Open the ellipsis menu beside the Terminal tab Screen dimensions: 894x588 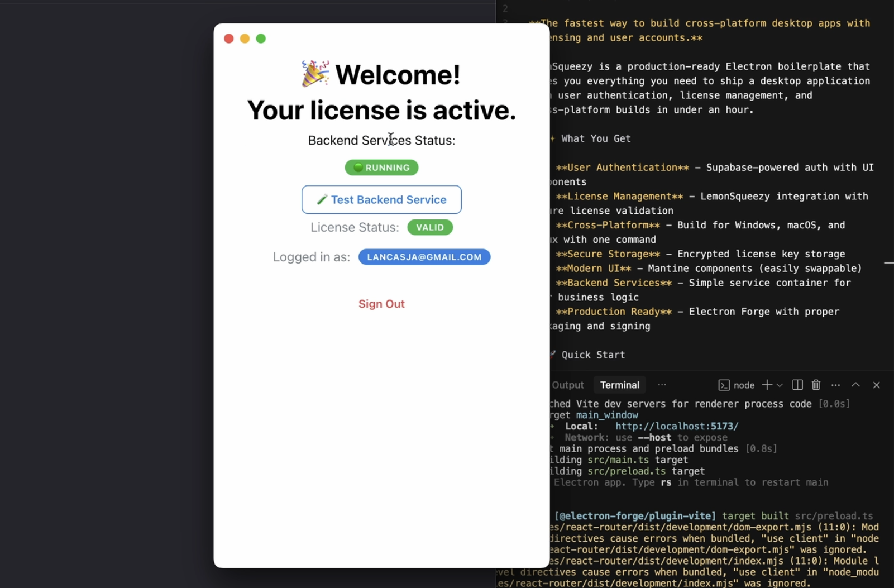click(x=662, y=384)
